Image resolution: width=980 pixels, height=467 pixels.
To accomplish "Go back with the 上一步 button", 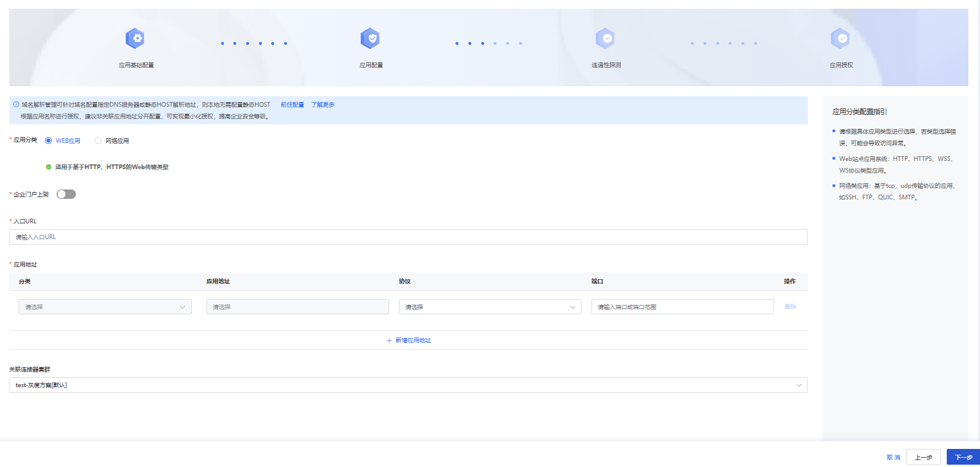I will pos(923,457).
